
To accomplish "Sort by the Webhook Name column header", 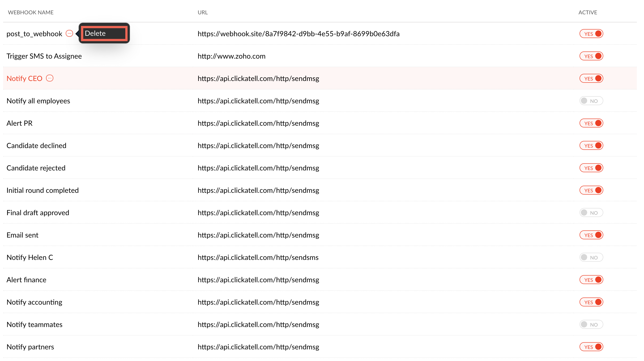I will (x=31, y=13).
